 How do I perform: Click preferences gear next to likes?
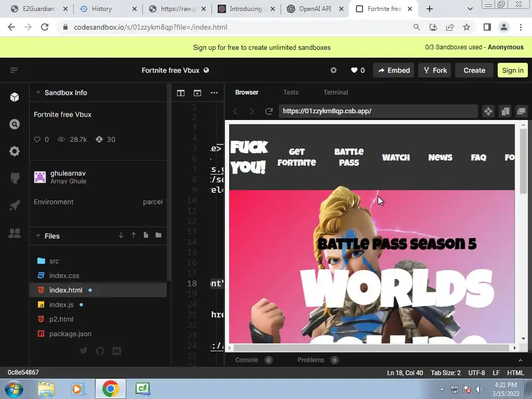[334, 70]
